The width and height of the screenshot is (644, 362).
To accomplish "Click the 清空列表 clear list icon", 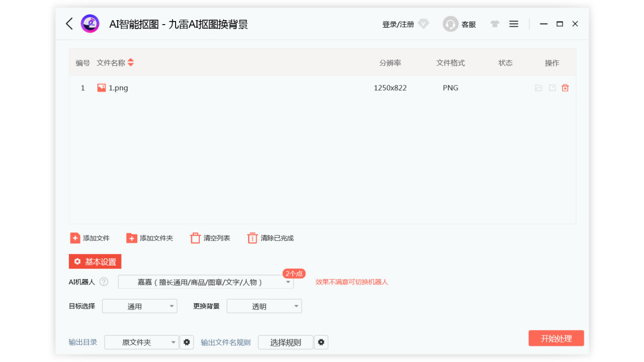I will click(x=195, y=238).
